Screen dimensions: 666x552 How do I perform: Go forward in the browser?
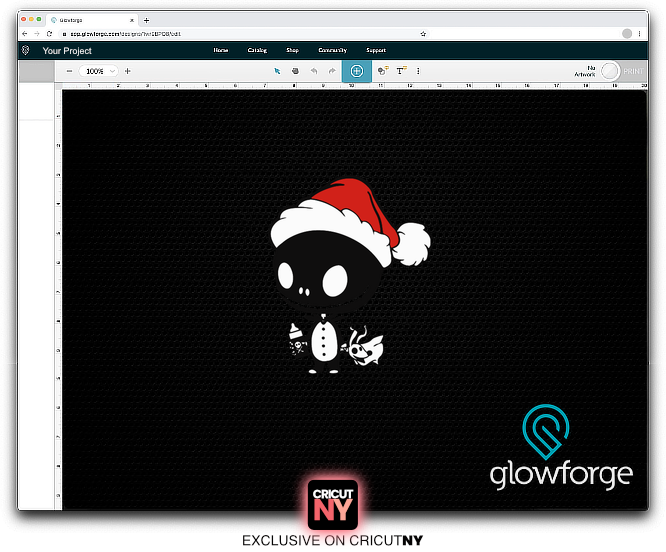[x=37, y=34]
